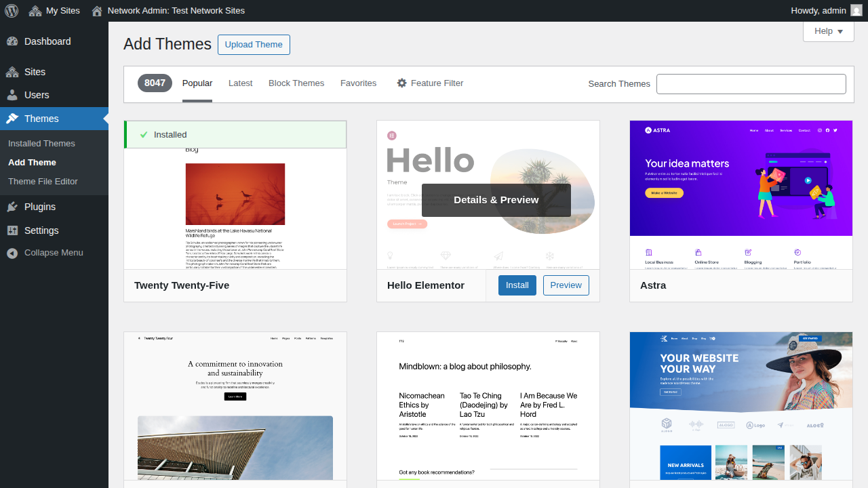This screenshot has width=868, height=488.
Task: Click the Sites icon in sidebar
Action: coord(12,72)
